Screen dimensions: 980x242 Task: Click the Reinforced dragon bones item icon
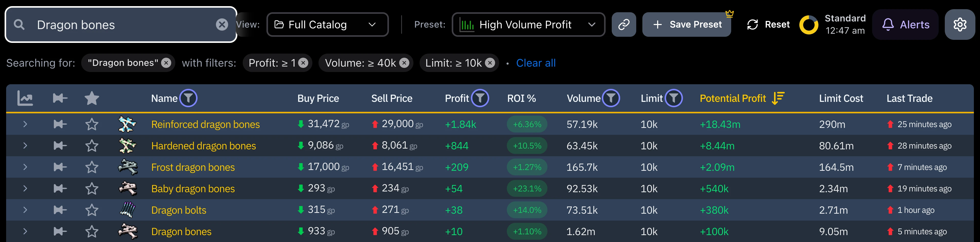click(x=127, y=124)
